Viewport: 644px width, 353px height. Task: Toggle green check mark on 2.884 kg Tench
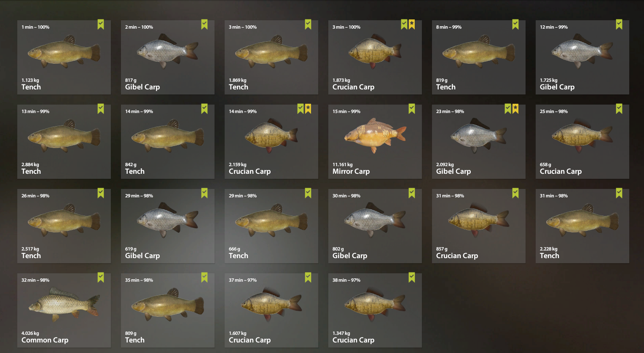click(x=101, y=109)
